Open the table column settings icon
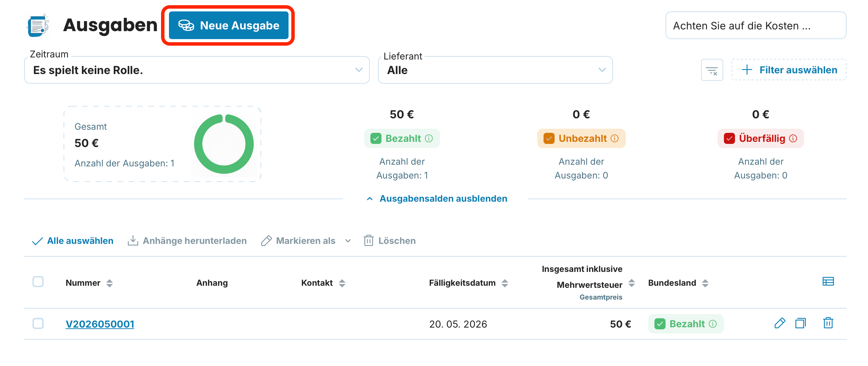Screen dimensions: 868x366 [828, 282]
